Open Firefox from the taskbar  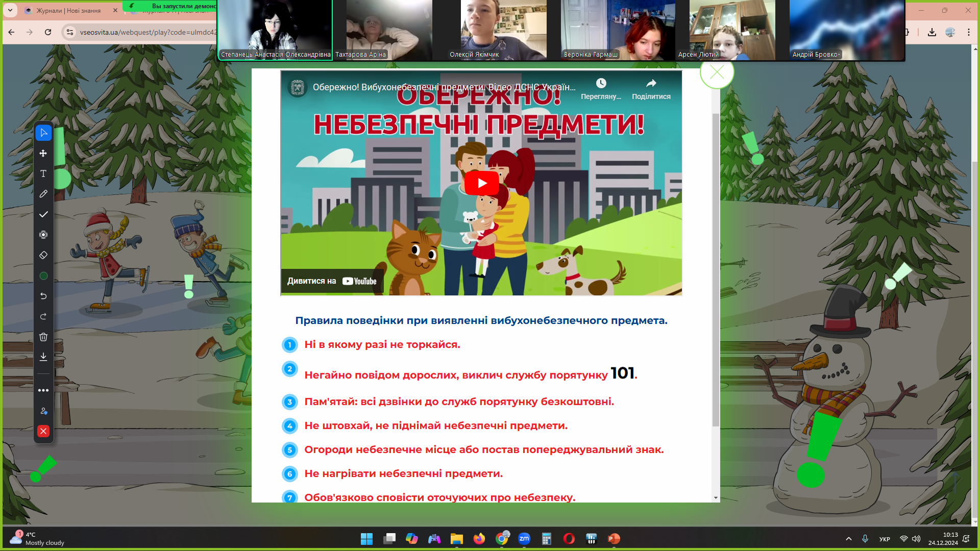(479, 539)
